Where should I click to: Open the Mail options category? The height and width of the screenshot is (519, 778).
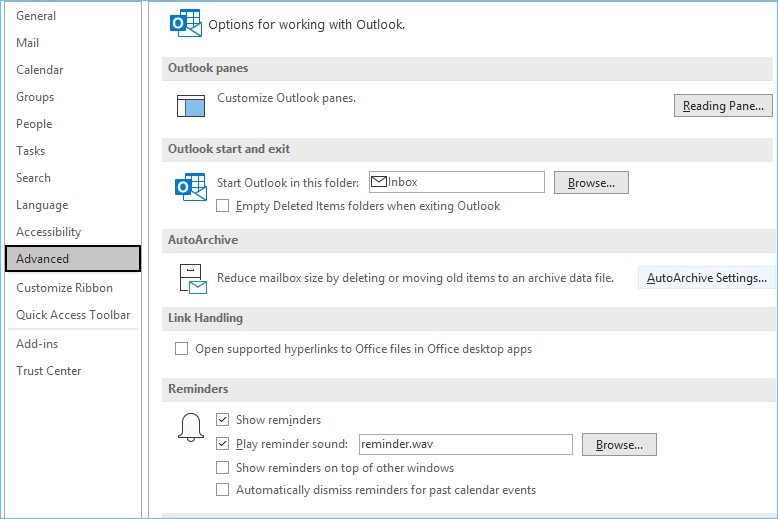click(x=28, y=43)
